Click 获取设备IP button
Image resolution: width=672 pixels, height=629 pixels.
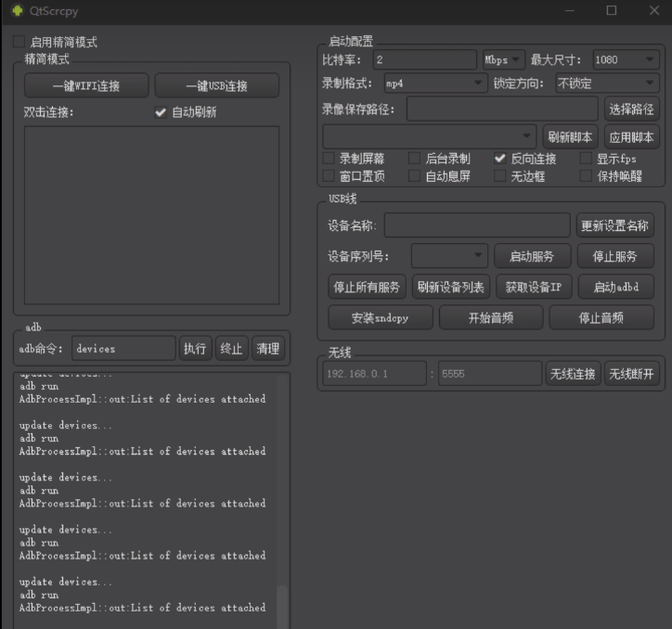534,287
